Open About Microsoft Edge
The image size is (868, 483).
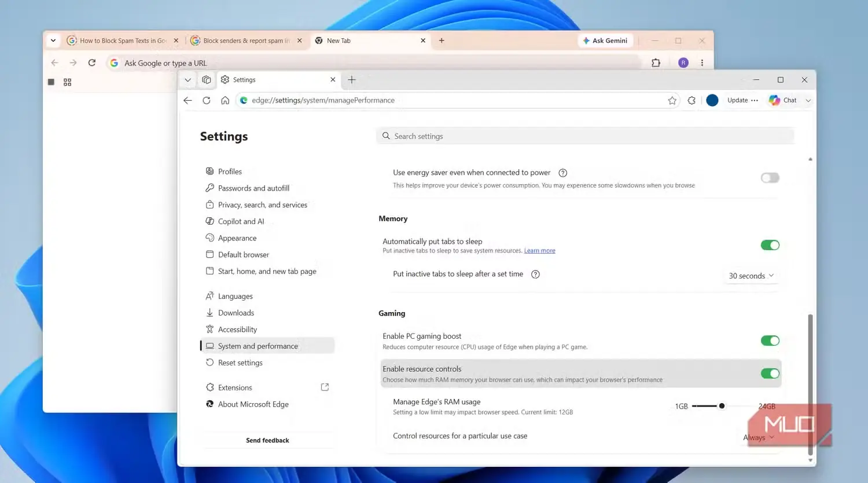tap(247, 404)
